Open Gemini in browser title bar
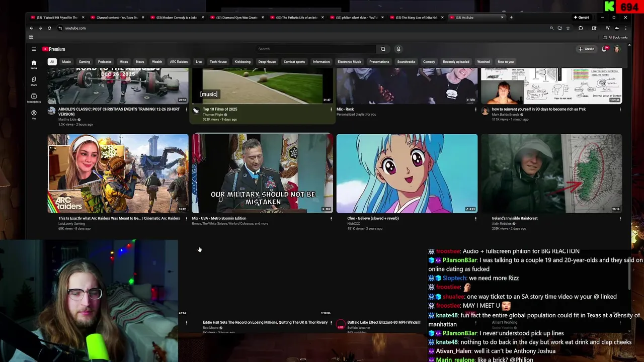The image size is (644, 362). click(x=582, y=18)
